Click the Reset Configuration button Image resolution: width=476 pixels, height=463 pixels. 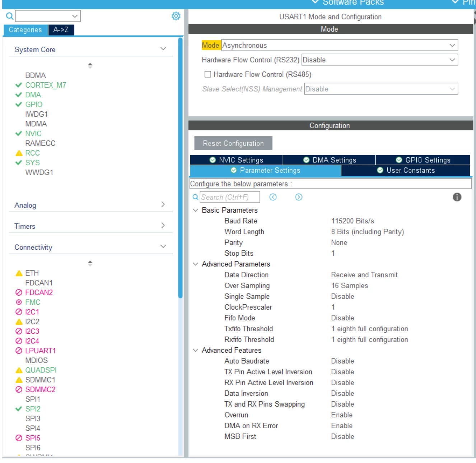[233, 143]
